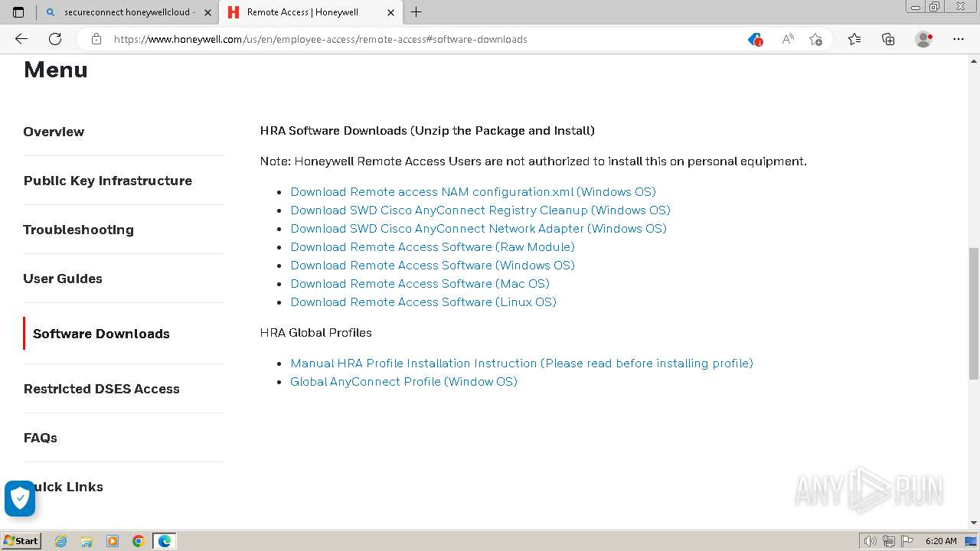980x551 pixels.
Task: Add this page to favorites
Action: (816, 39)
